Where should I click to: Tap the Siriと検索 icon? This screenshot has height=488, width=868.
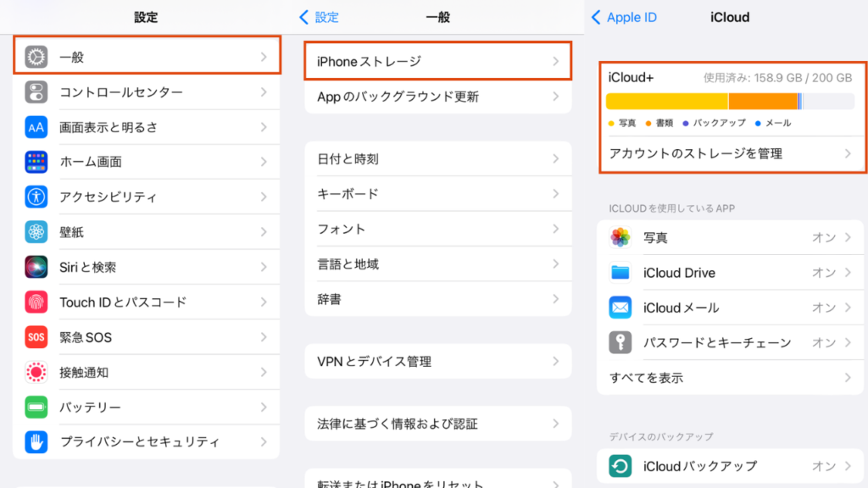coord(36,267)
